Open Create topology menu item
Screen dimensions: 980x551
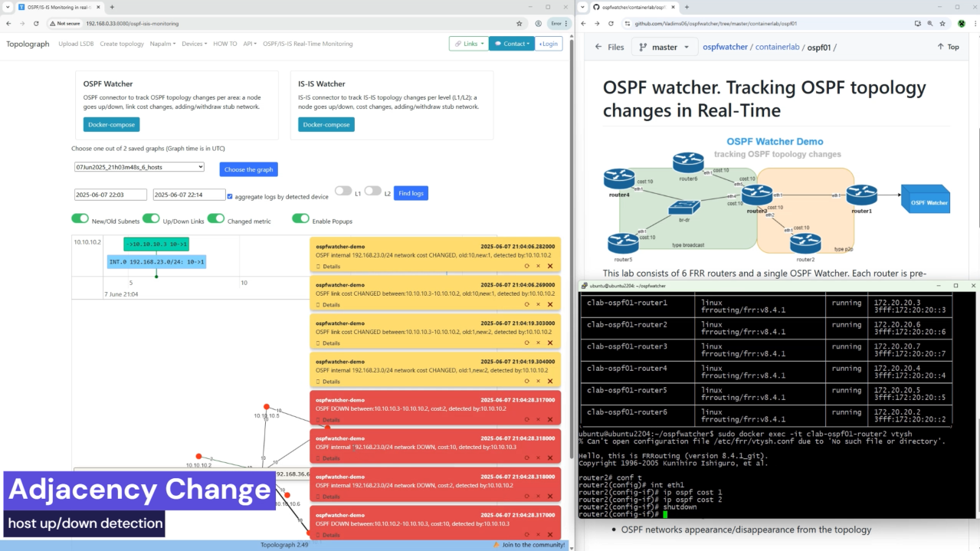coord(122,44)
